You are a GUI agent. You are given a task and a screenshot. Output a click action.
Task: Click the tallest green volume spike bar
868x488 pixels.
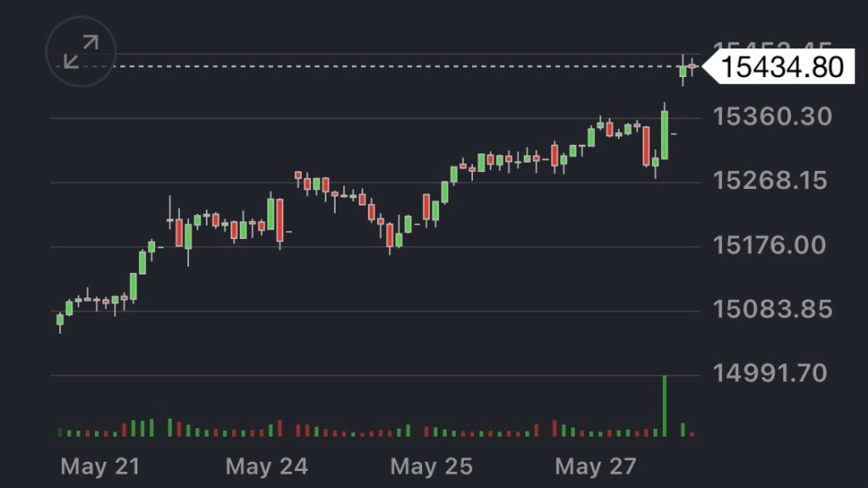[665, 405]
